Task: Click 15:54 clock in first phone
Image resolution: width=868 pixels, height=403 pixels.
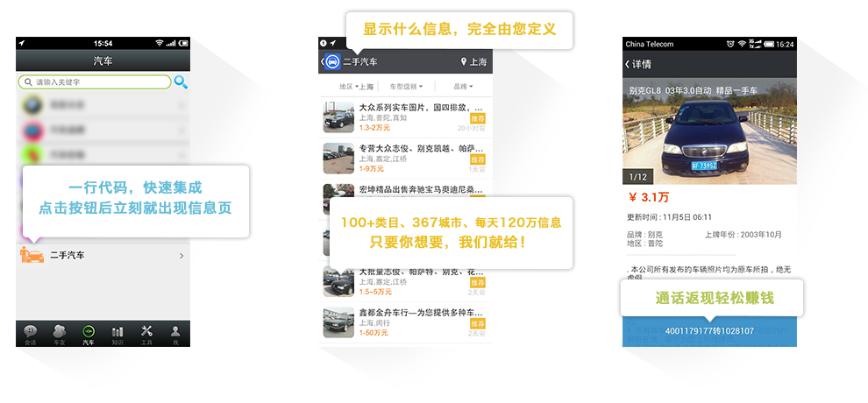Action: (103, 43)
